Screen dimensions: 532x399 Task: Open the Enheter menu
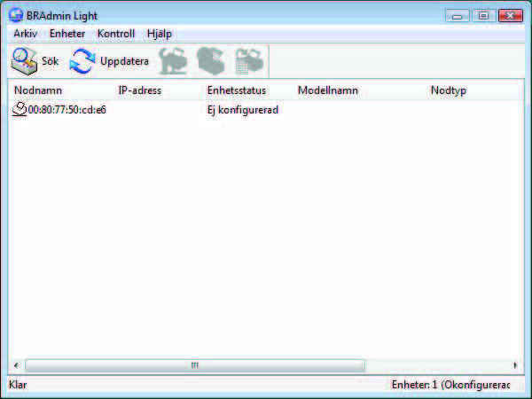(67, 34)
